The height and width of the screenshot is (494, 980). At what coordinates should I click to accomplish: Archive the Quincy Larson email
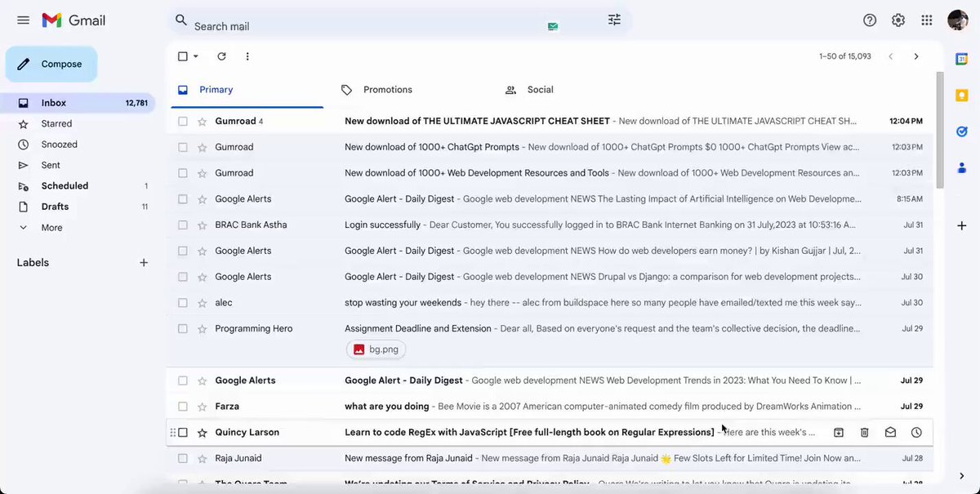(839, 433)
